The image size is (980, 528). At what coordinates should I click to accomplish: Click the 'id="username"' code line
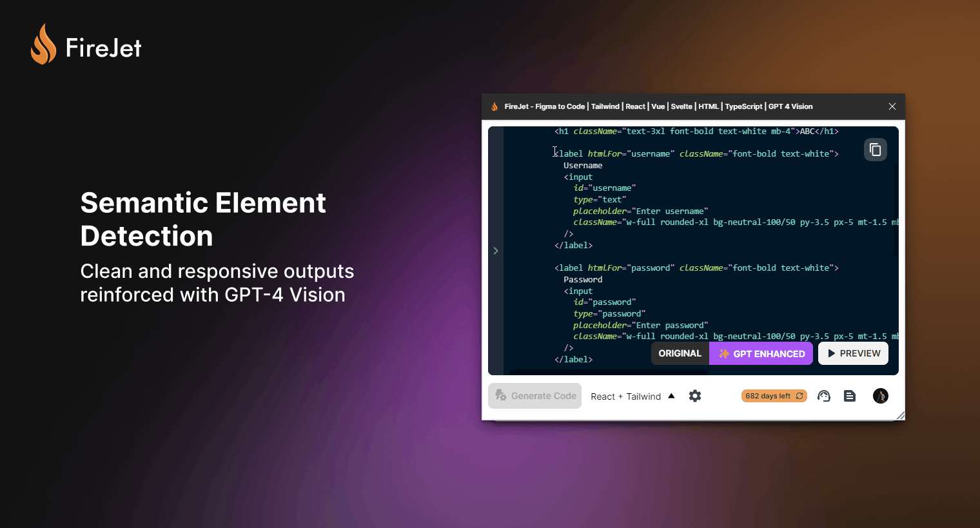click(605, 188)
